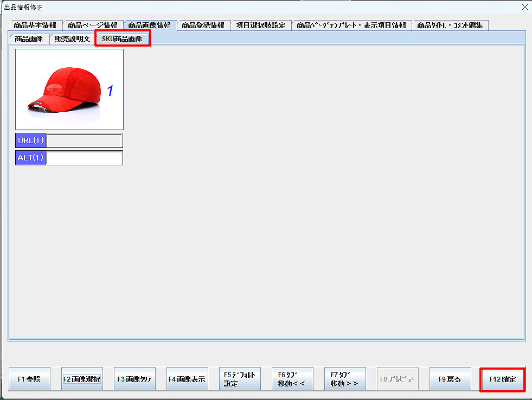Open 商品ページテンプレート・表示項目情報 tab

pos(351,25)
